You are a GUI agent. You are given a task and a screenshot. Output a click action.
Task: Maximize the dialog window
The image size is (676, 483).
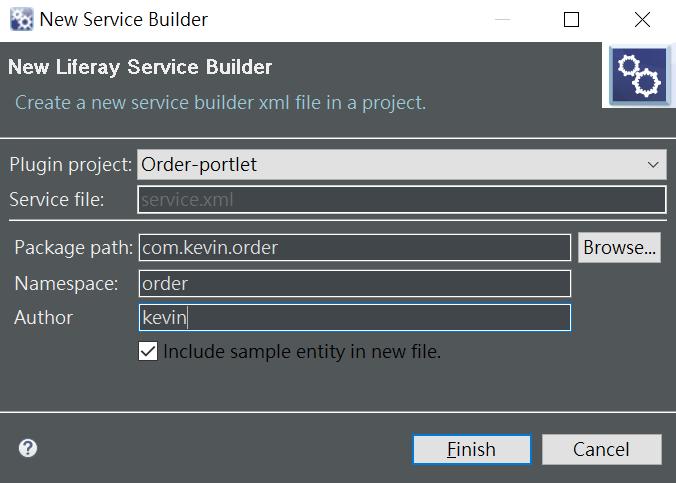571,19
